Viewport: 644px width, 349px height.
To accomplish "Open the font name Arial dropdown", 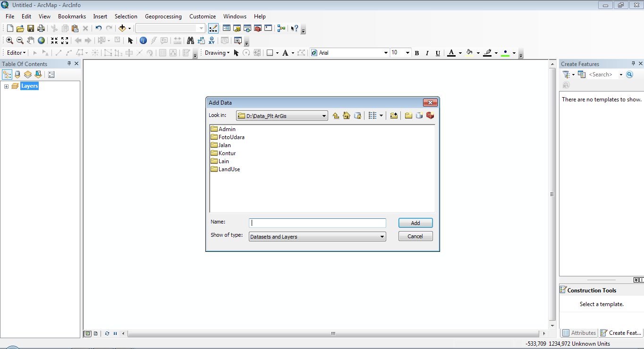I will pyautogui.click(x=385, y=53).
